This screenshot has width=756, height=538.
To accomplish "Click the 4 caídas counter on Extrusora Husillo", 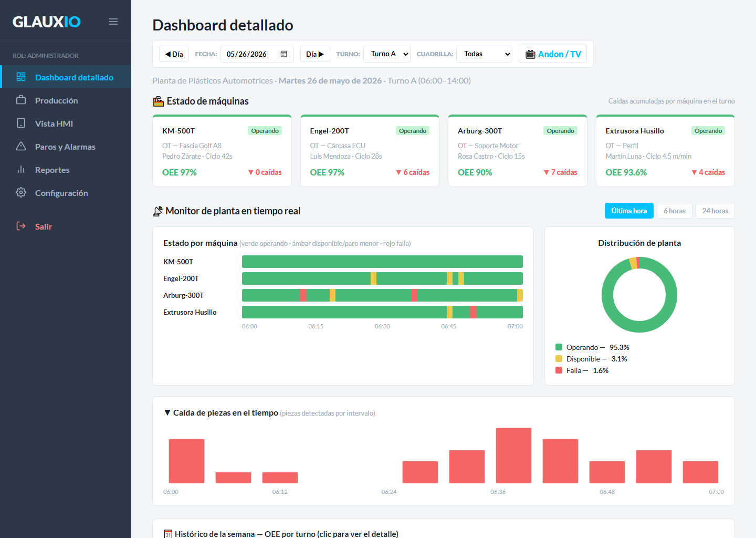I will [708, 172].
